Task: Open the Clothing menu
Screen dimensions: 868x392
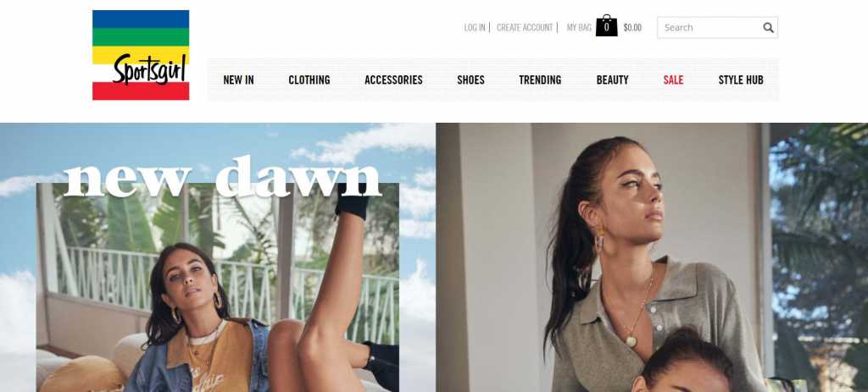Action: [x=309, y=80]
